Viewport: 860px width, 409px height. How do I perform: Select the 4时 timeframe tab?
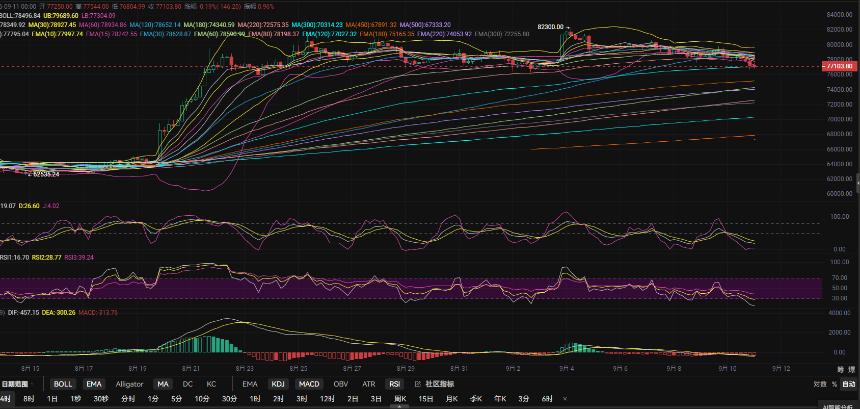point(5,399)
